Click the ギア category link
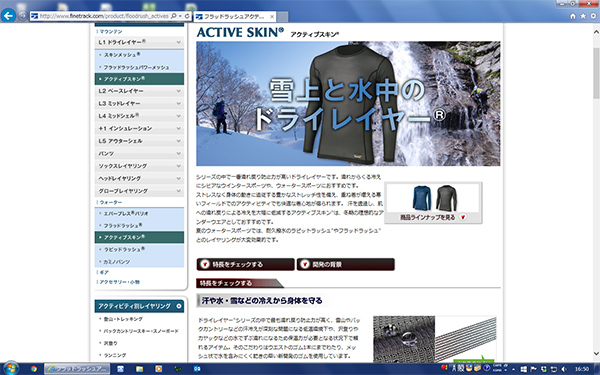The height and width of the screenshot is (375, 600). pos(104,272)
